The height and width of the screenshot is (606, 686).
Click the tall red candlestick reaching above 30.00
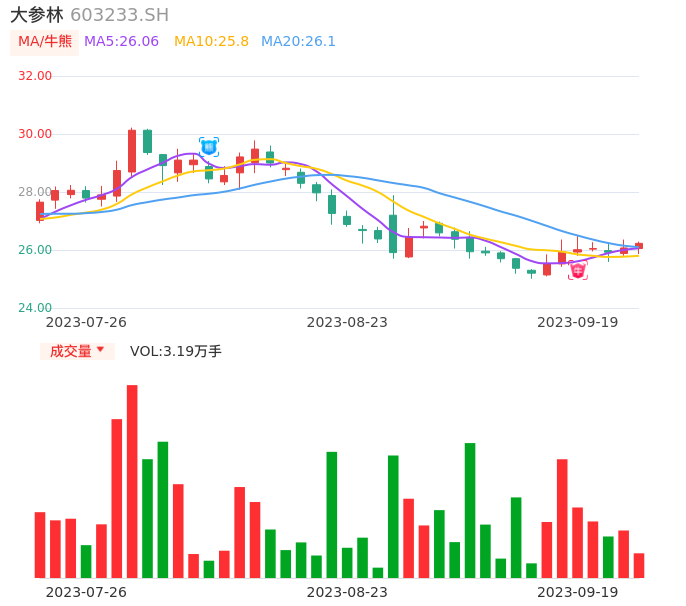coord(132,151)
